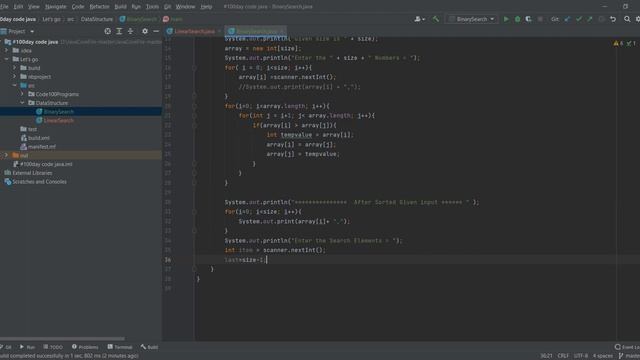Hide the Project panel with the minus icon
This screenshot has height=360, width=640.
coord(156,31)
